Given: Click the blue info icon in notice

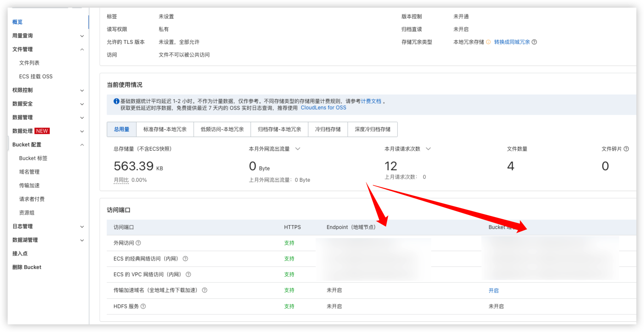Looking at the screenshot, I should (x=117, y=101).
